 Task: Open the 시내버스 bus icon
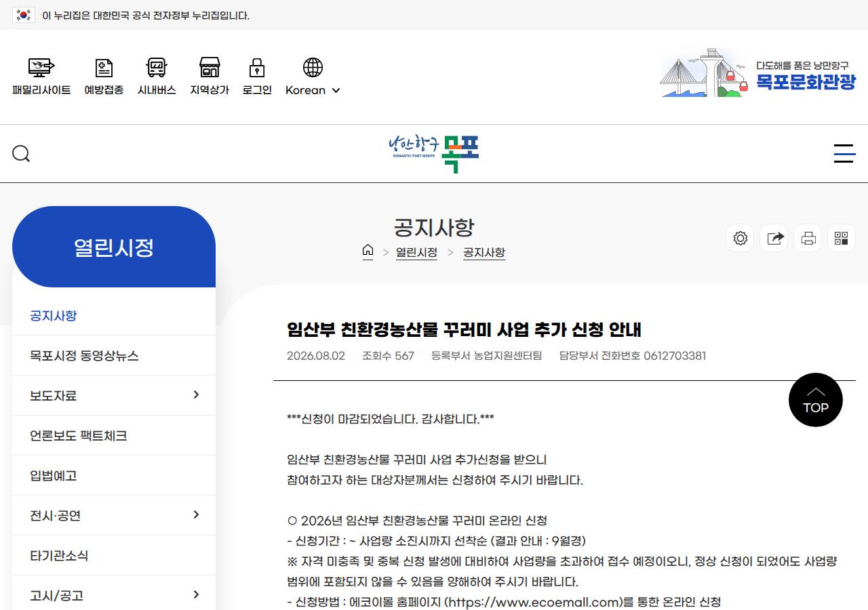click(157, 67)
